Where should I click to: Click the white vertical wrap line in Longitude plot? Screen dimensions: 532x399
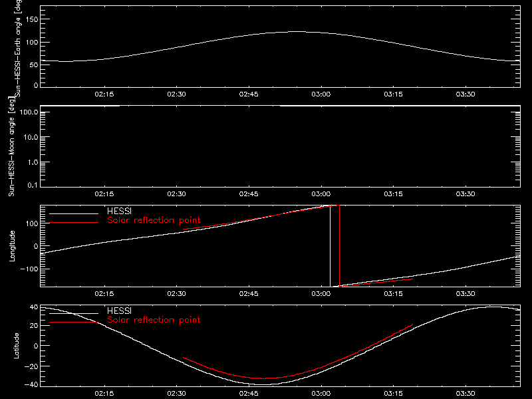point(330,246)
